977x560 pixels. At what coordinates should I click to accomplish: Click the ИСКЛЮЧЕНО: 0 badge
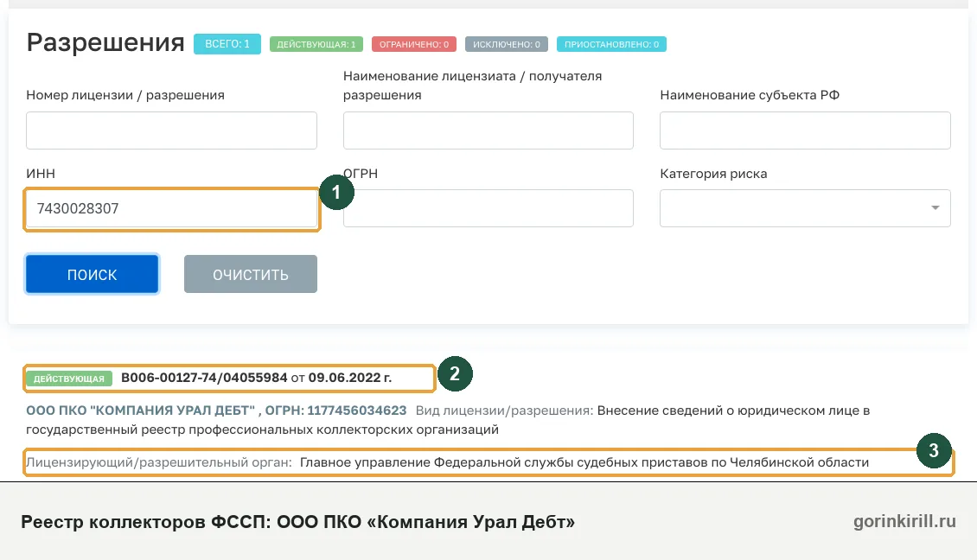[506, 44]
